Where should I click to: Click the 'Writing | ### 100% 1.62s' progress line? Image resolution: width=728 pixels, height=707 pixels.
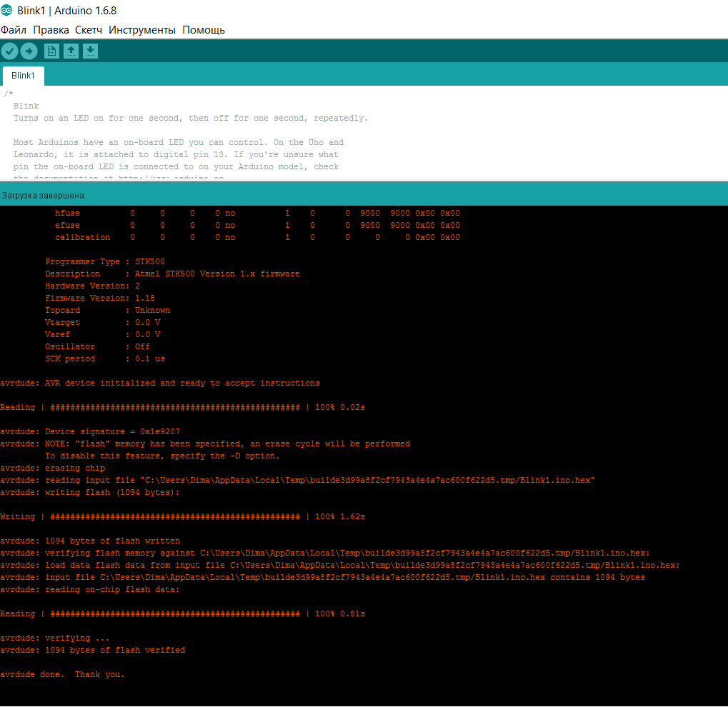tap(182, 516)
